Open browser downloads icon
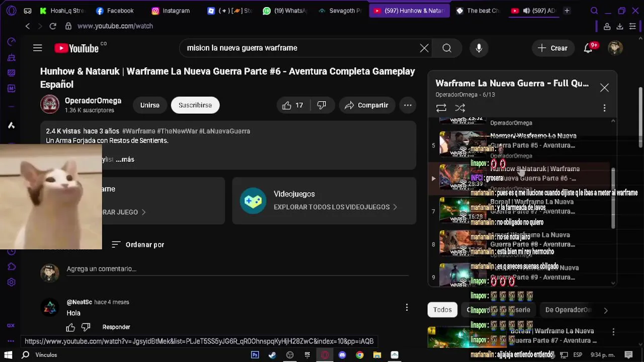Viewport: 644px width, 362px height. pos(620,26)
